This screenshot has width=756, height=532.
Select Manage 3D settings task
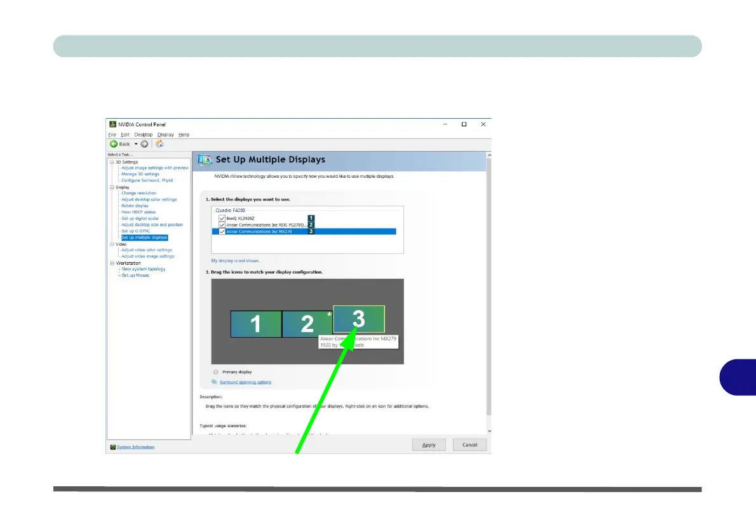pos(140,175)
